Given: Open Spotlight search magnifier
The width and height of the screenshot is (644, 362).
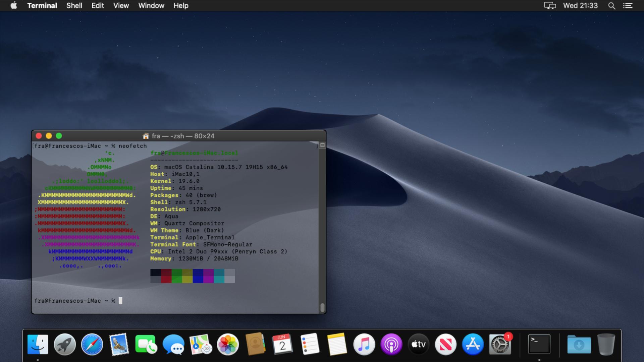Looking at the screenshot, I should point(611,6).
